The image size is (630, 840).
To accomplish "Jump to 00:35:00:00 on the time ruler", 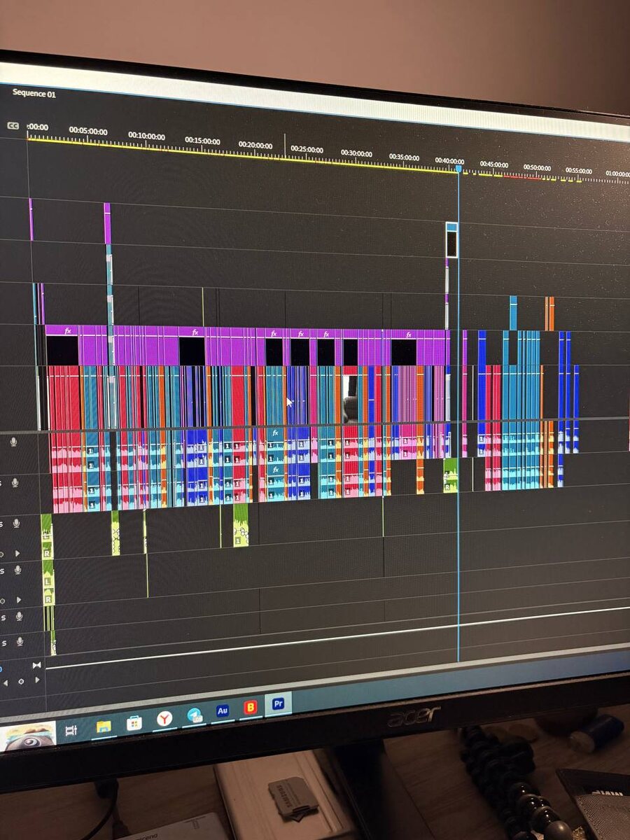I will pos(405,157).
